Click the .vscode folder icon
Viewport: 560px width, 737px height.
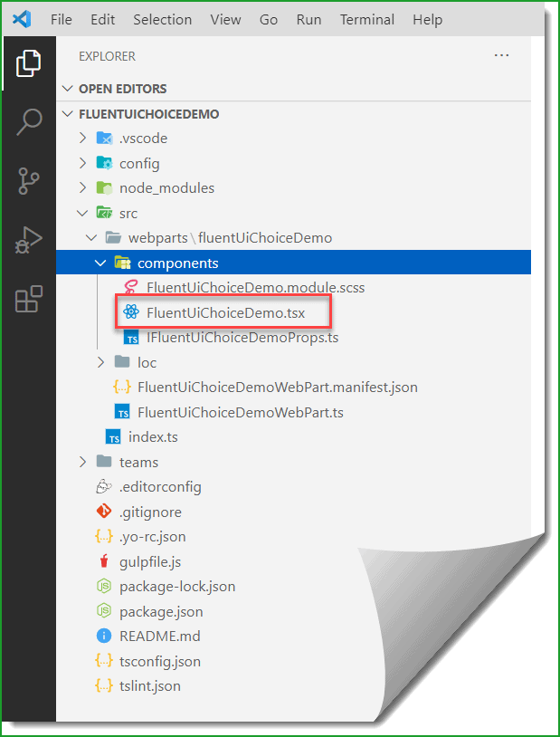pyautogui.click(x=104, y=139)
